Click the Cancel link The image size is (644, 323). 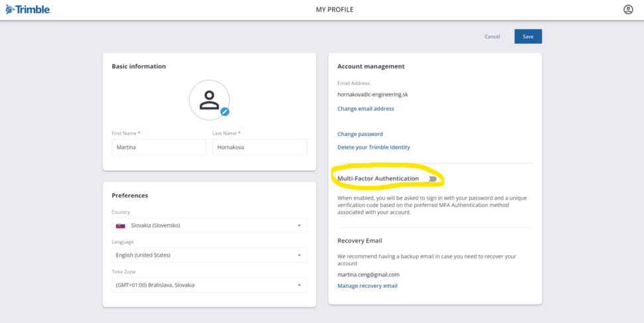(492, 36)
